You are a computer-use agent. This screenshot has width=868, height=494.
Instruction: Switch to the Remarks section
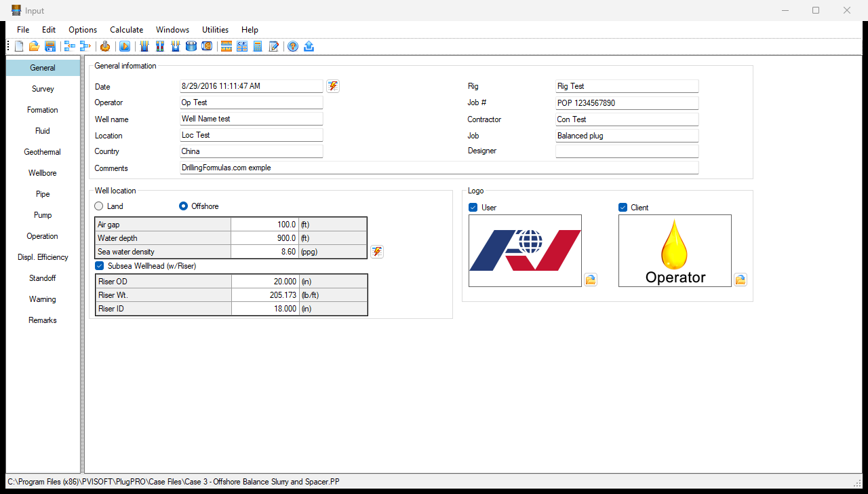point(43,320)
